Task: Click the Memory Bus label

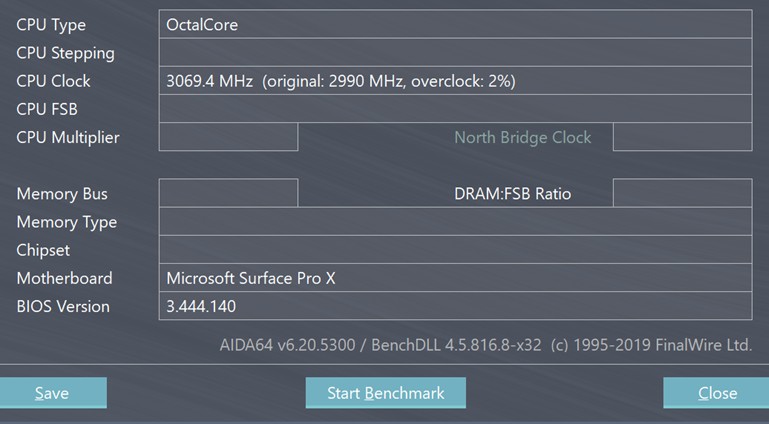Action: tap(62, 194)
